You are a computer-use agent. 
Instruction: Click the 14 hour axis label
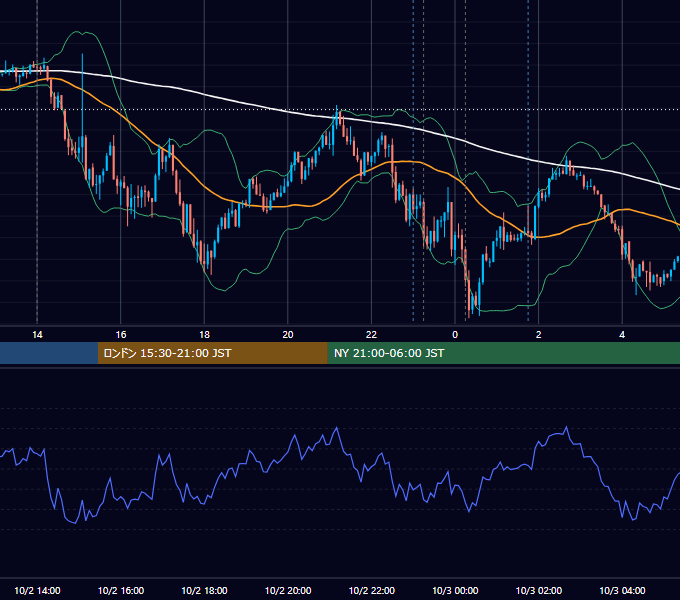37,335
